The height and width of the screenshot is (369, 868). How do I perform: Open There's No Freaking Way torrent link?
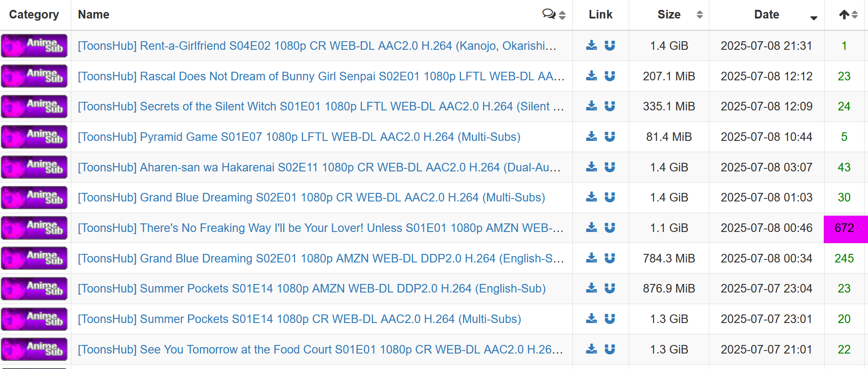point(321,228)
